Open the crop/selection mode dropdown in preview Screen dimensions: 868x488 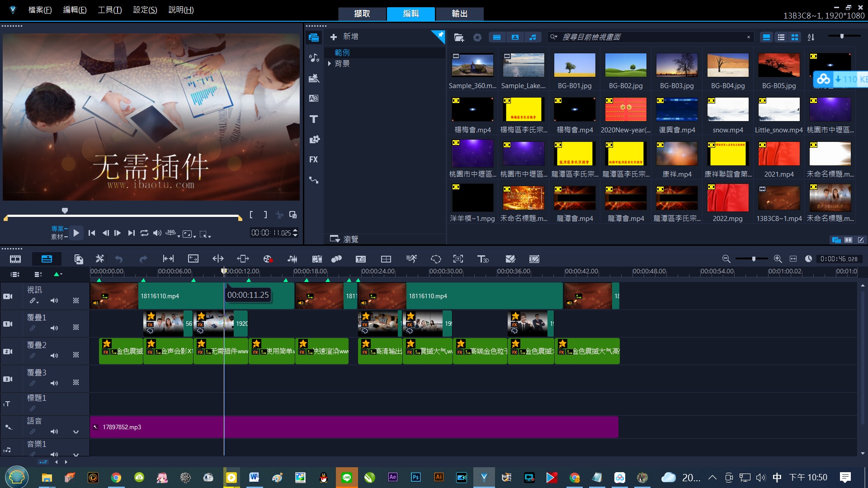click(x=205, y=234)
